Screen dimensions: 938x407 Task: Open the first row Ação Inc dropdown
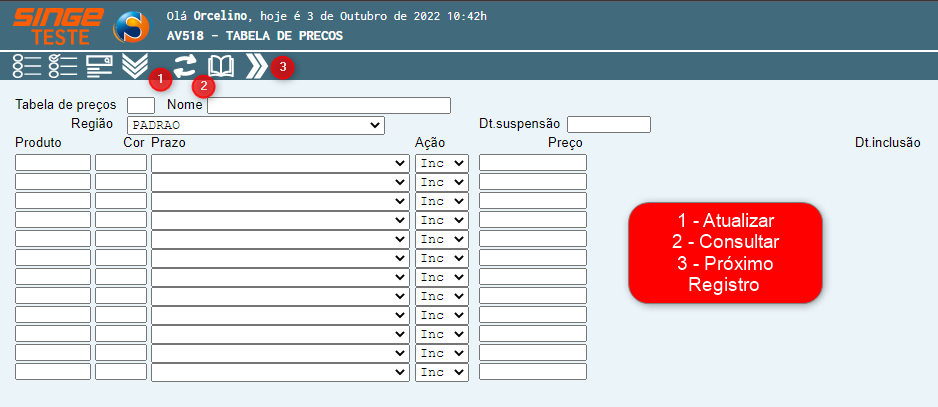pyautogui.click(x=441, y=163)
